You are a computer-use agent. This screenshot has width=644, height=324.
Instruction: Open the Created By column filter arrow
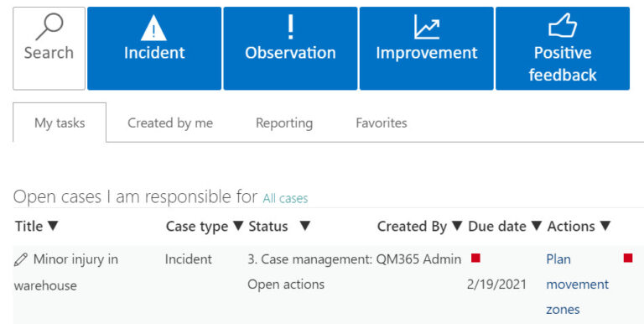457,226
